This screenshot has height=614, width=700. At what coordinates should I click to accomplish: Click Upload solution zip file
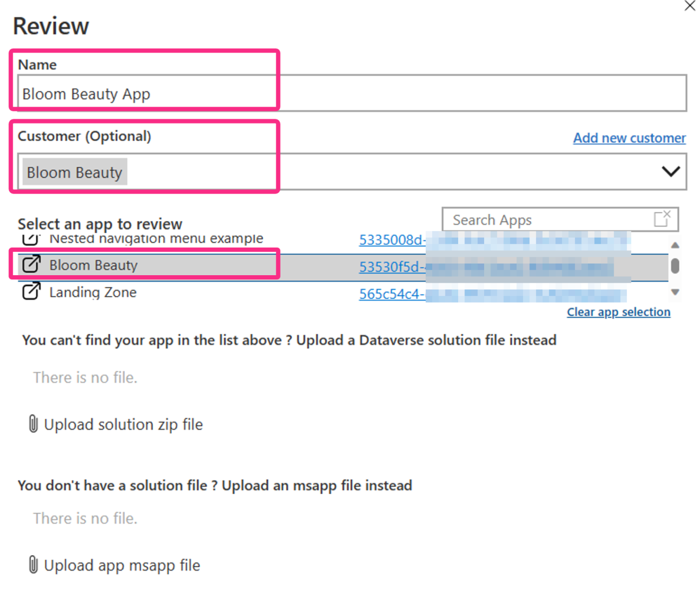pyautogui.click(x=124, y=424)
